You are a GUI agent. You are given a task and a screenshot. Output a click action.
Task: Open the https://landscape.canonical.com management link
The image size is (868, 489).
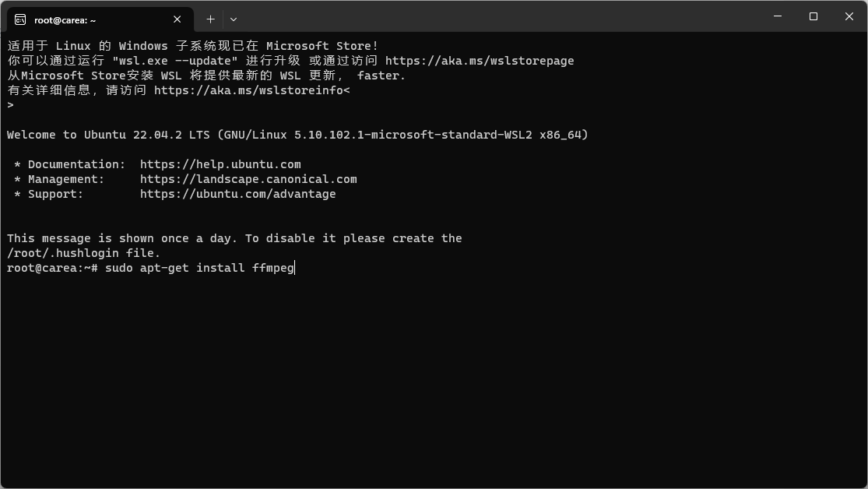pos(248,178)
